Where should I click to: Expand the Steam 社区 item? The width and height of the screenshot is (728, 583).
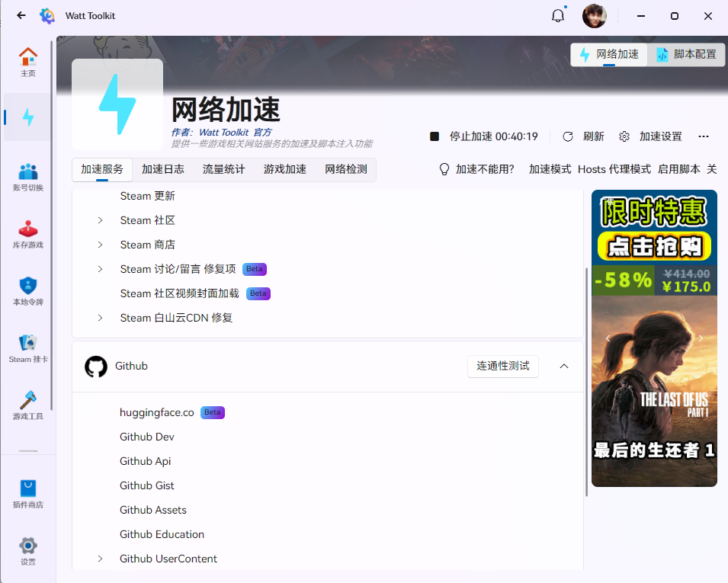(x=101, y=220)
